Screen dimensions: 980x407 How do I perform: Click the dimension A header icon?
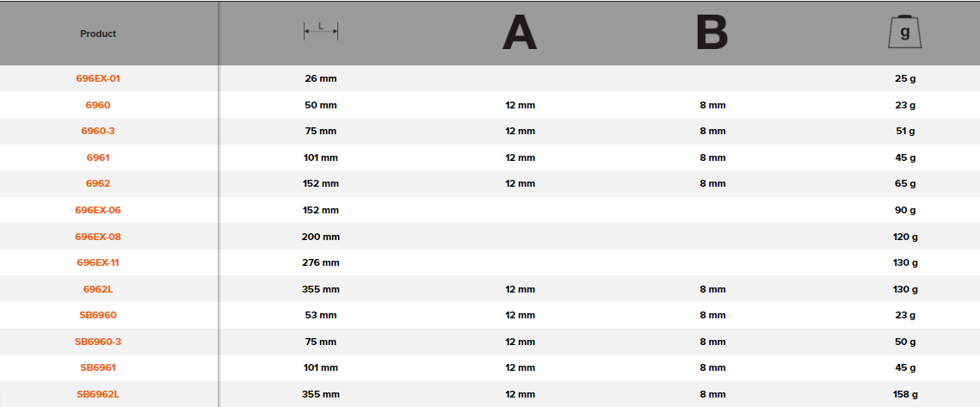click(x=520, y=33)
